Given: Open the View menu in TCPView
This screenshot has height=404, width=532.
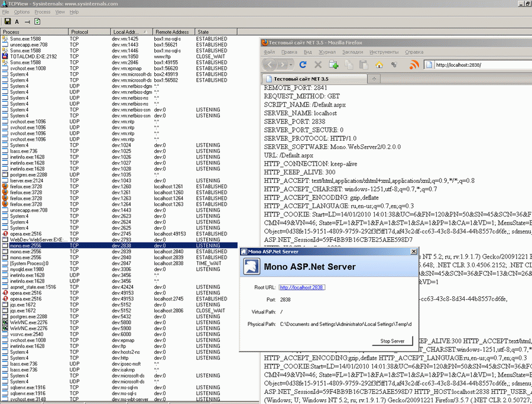Looking at the screenshot, I should click(60, 12).
